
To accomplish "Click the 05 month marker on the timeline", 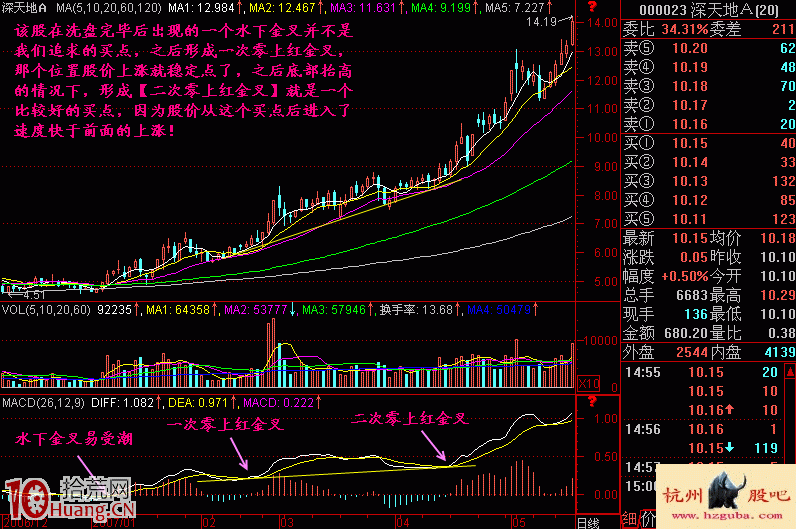I will (518, 522).
